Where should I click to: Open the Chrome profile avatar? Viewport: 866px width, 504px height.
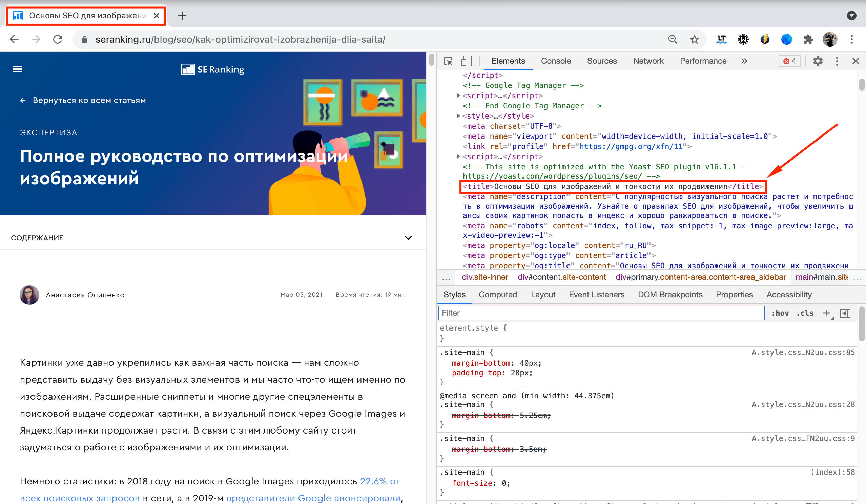coord(829,39)
